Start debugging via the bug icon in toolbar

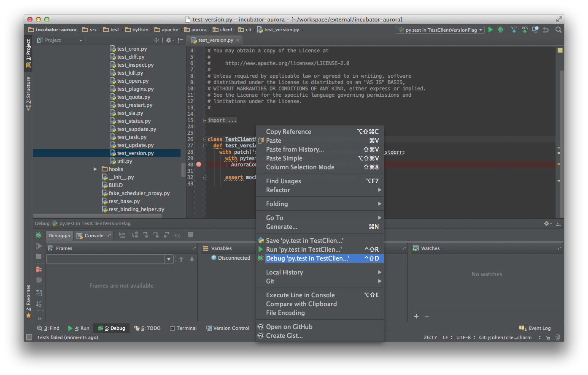(501, 30)
